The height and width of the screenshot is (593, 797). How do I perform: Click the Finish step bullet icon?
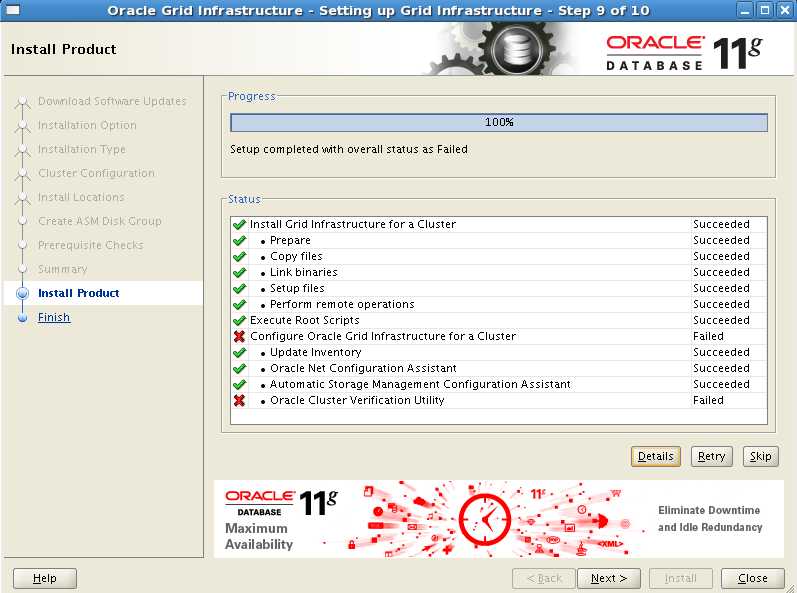click(22, 318)
